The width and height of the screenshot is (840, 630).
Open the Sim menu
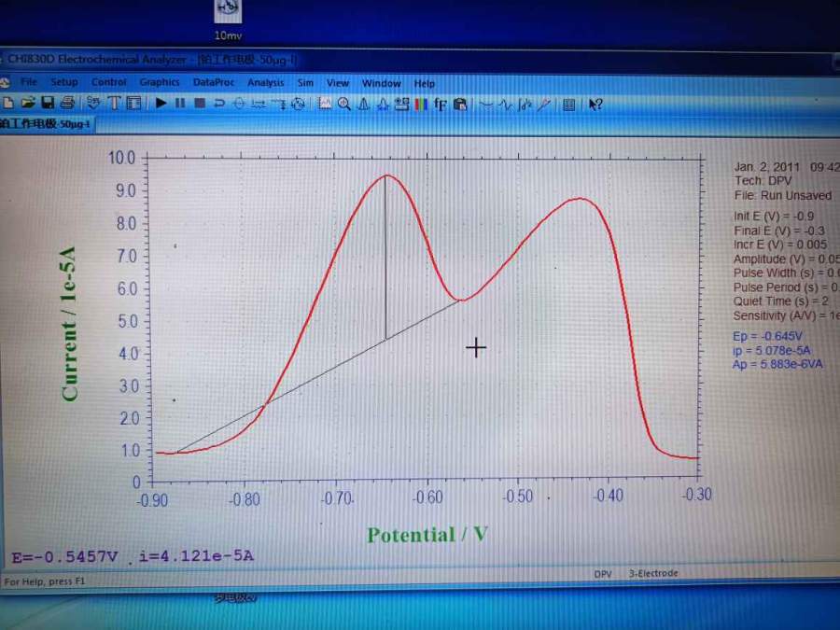(x=305, y=82)
